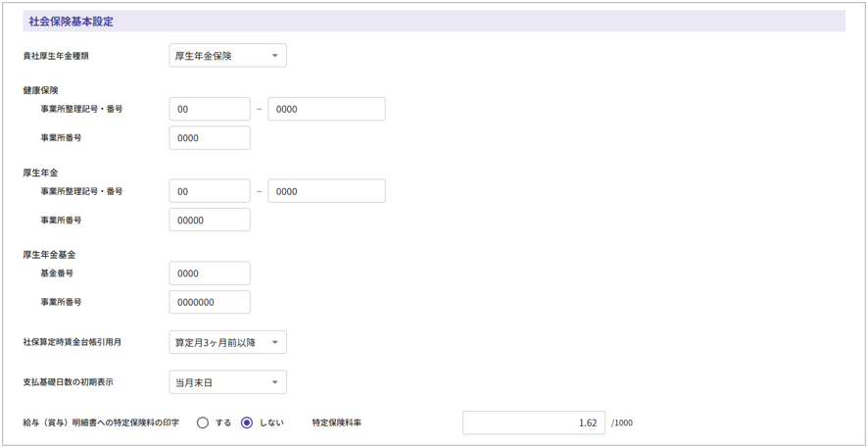Click 健康保険 整理番号 field after the dash
Viewport: 868px width, 448px height.
coord(326,109)
